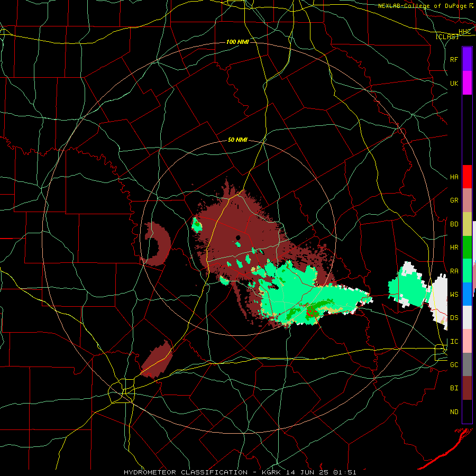Click the 14 JUN 25 date text
Viewport: 476px width, 476px height.
(x=307, y=472)
